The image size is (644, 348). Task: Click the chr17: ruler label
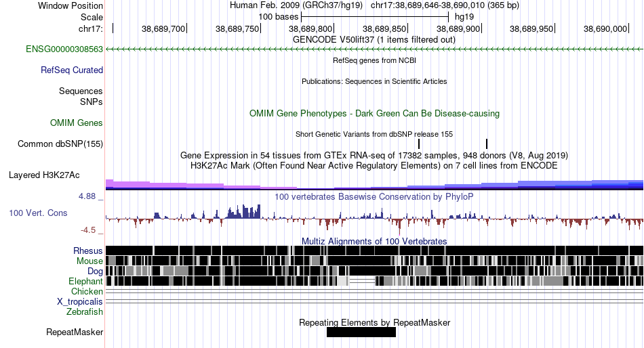[91, 28]
